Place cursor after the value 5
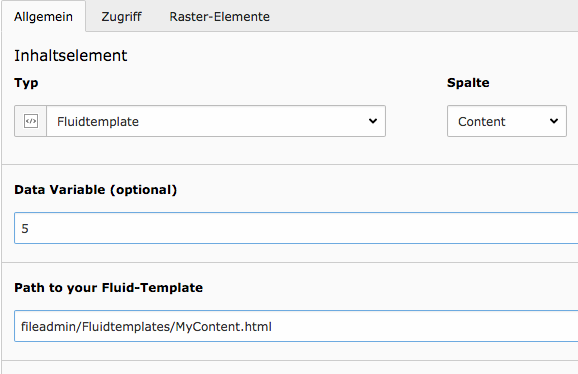 (x=29, y=228)
